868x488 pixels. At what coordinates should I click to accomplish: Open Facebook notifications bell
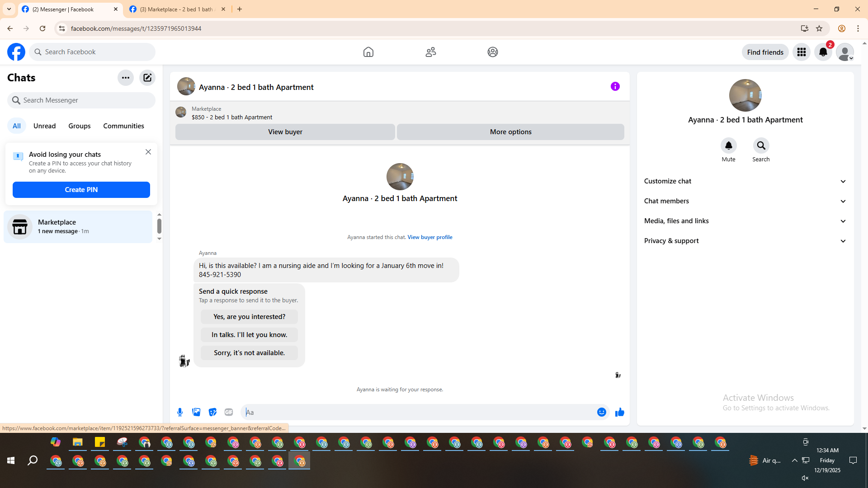(x=823, y=52)
